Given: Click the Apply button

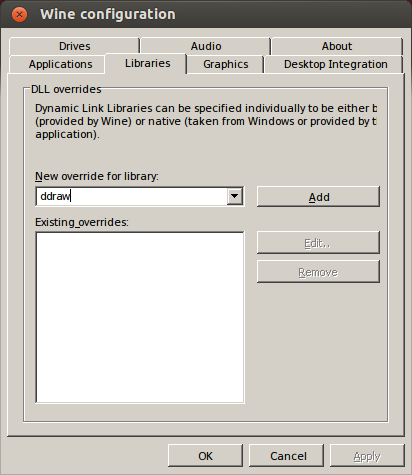Looking at the screenshot, I should tap(367, 456).
